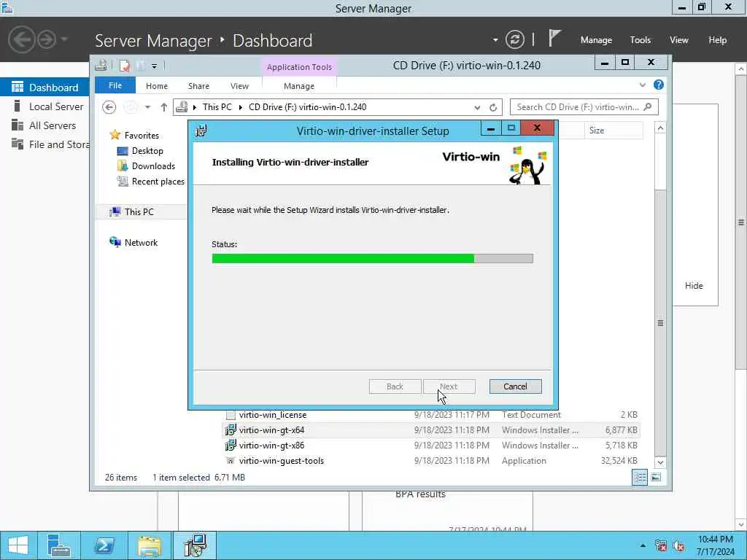Open the Manage menu in Server Manager
Image resolution: width=747 pixels, height=560 pixels.
point(596,40)
